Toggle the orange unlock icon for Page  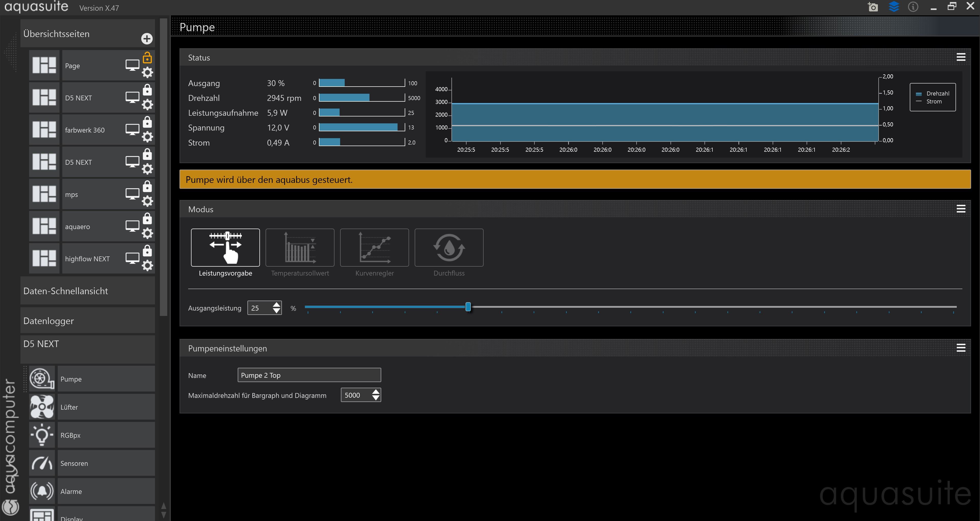coord(147,57)
